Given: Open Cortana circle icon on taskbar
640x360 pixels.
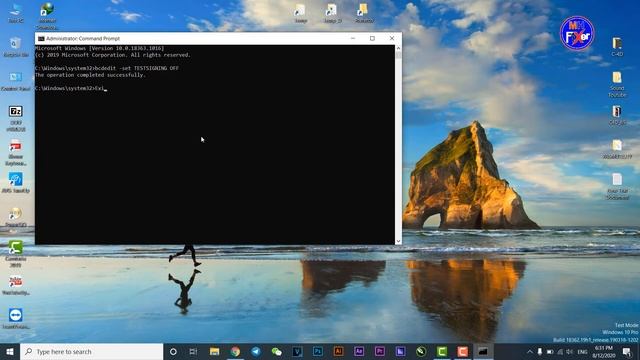Looking at the screenshot, I should 173,351.
